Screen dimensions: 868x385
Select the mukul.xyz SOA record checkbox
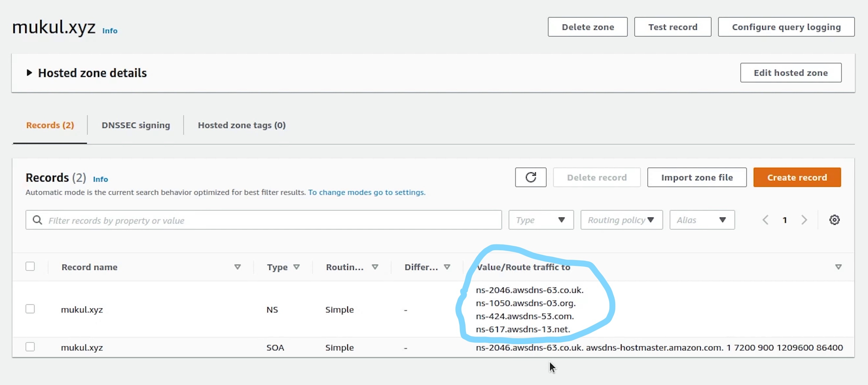pos(30,347)
